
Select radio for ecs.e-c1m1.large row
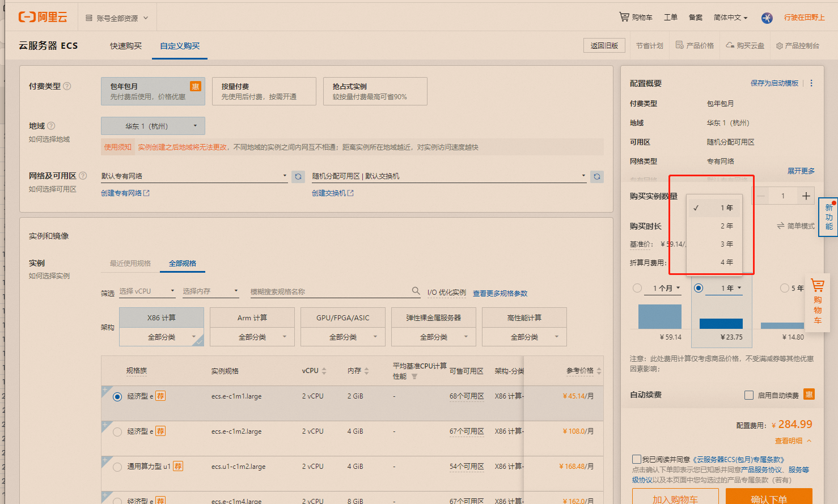[117, 397]
